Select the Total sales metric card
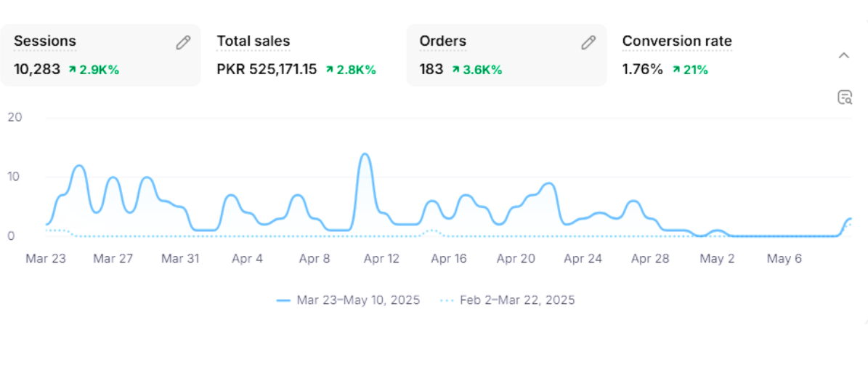Image resolution: width=868 pixels, height=376 pixels. pyautogui.click(x=303, y=55)
